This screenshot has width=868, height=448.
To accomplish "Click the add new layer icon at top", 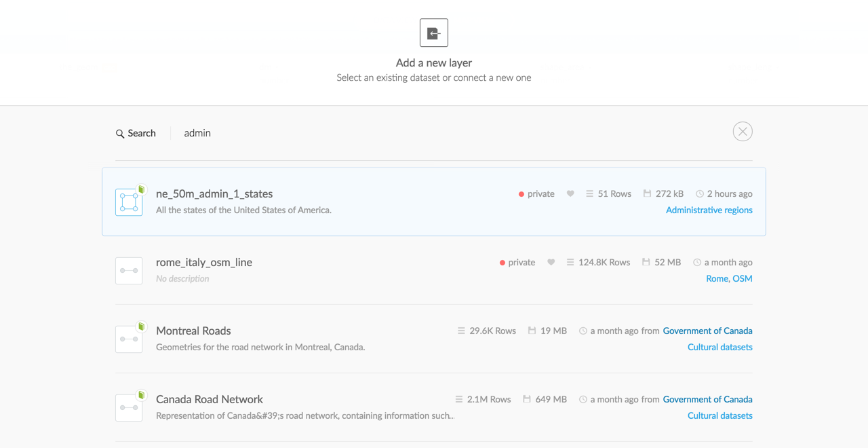I will tap(433, 32).
